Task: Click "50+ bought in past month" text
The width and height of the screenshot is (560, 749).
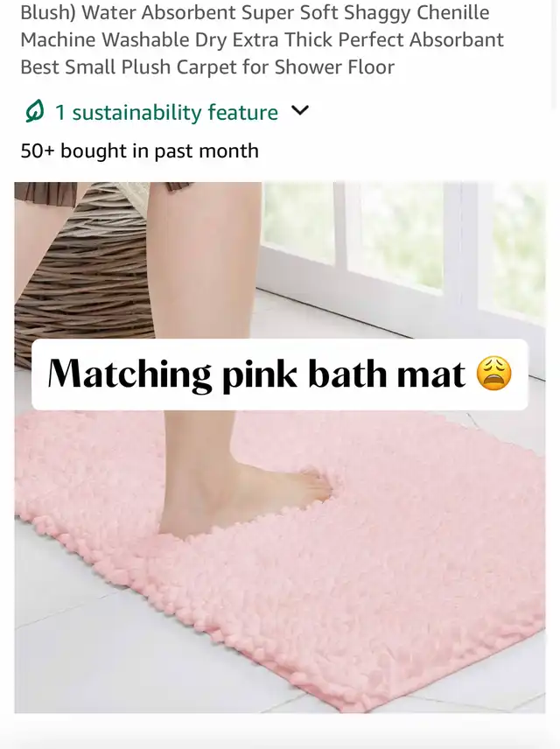Action: click(x=139, y=151)
